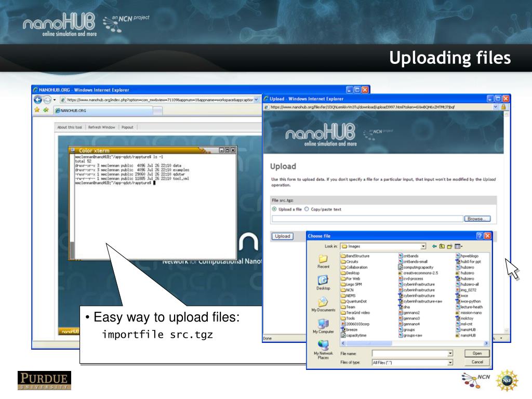This screenshot has height=399, width=532.
Task: Click the Back arrow in NANOHUB.ORG browser window
Action: 37,100
